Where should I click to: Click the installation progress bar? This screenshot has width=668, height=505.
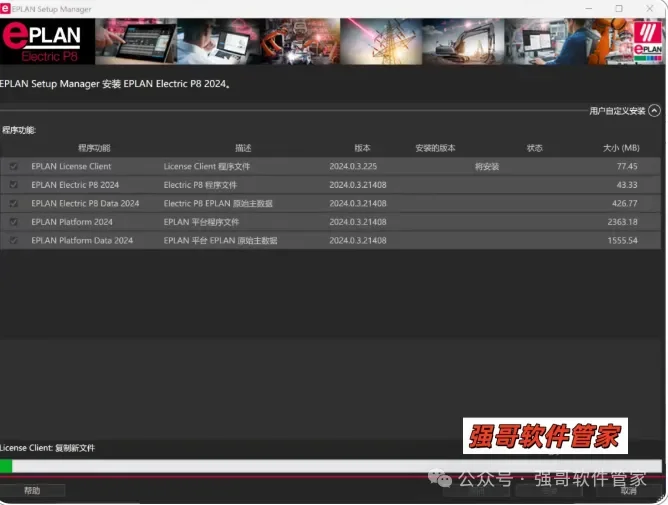click(331, 466)
